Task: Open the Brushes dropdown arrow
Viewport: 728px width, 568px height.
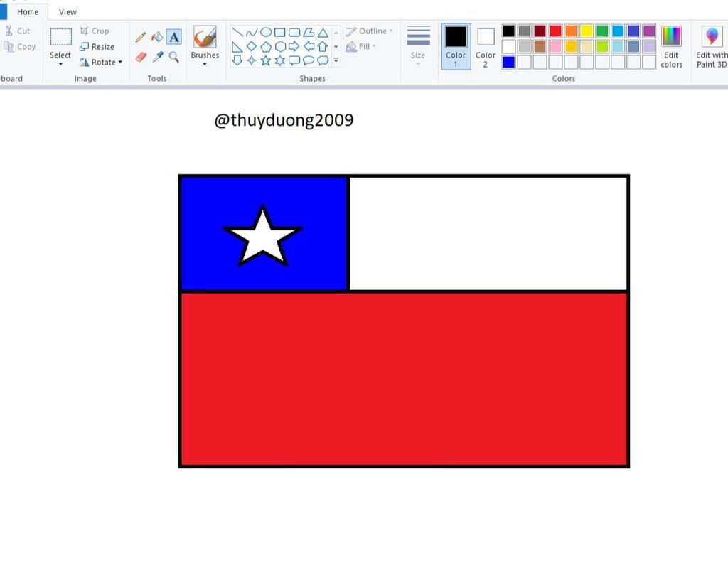Action: (205, 64)
